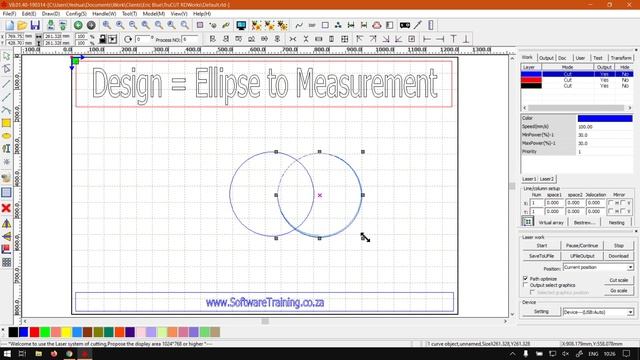Click the Nesting button
Viewport: 640px width, 360px height.
[x=616, y=222]
